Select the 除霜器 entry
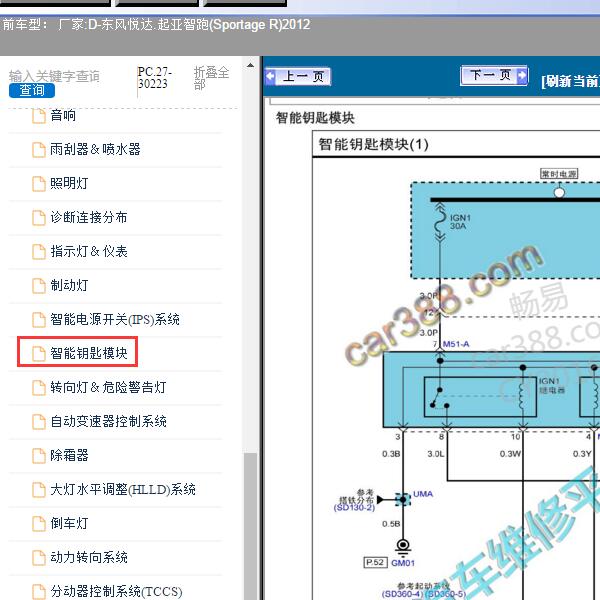The width and height of the screenshot is (600, 600). tap(69, 455)
